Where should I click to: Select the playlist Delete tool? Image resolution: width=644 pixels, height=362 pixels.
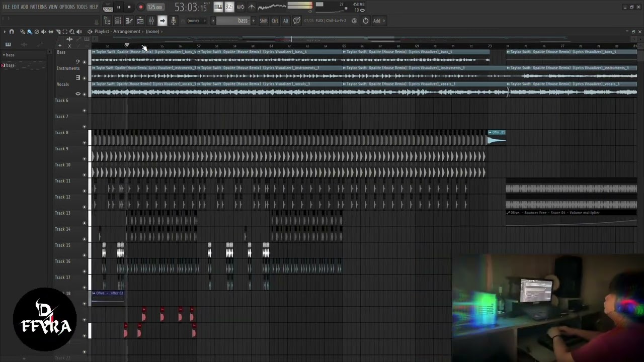tap(37, 32)
